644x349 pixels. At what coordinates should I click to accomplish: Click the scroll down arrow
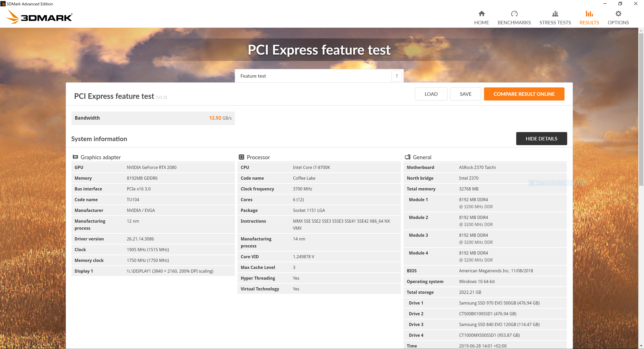click(641, 346)
